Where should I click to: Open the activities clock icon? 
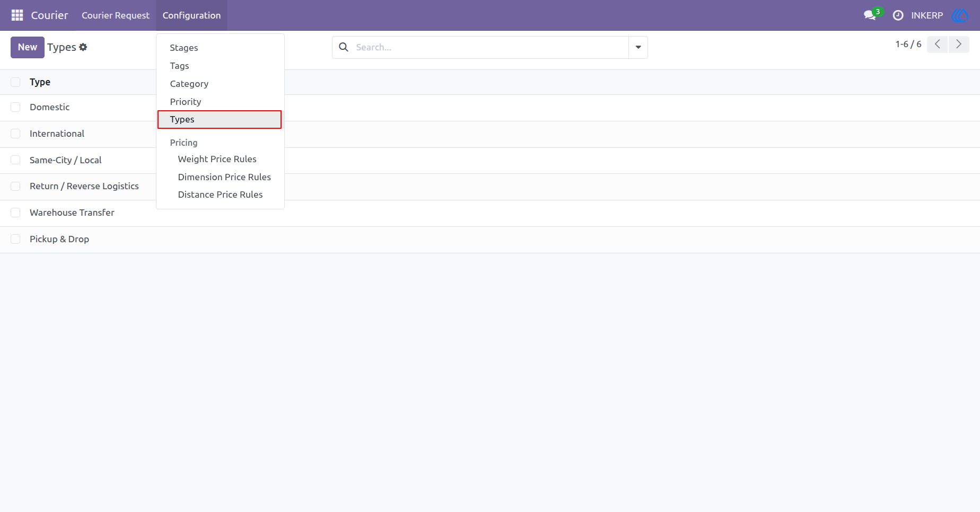pos(898,15)
